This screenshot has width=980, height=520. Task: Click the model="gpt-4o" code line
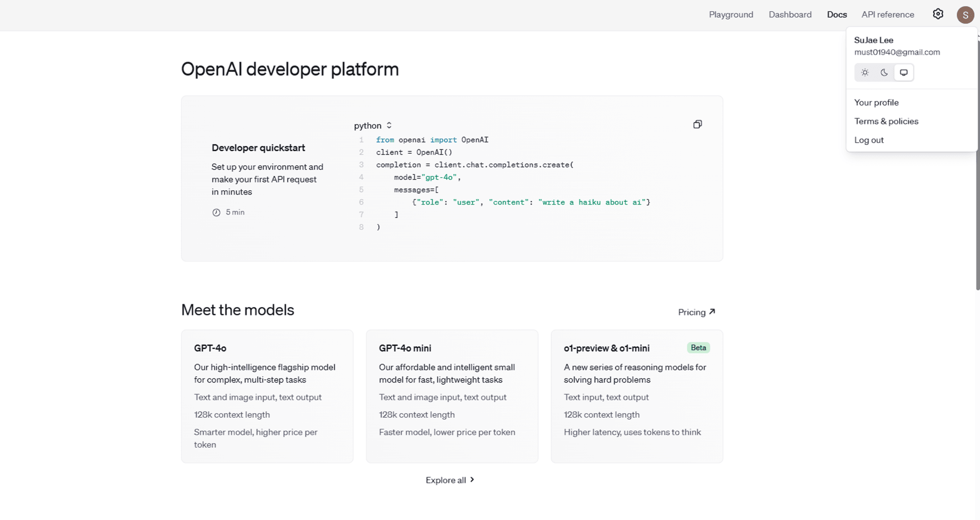click(427, 177)
